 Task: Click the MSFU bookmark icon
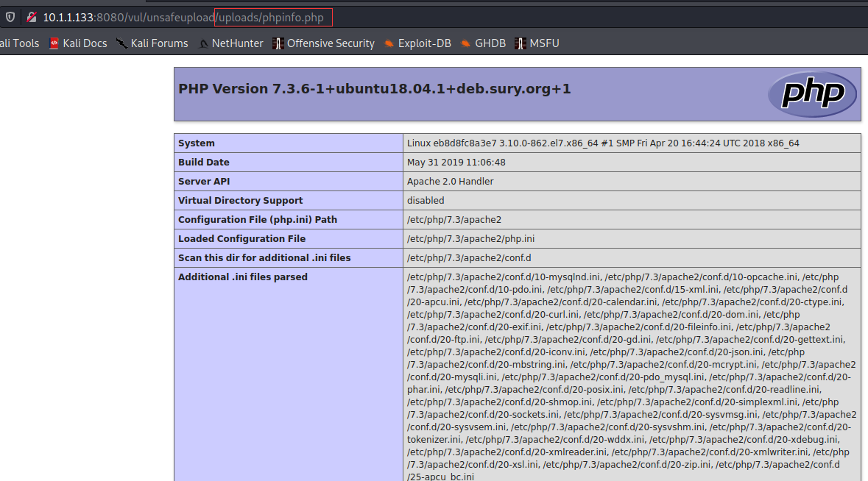pyautogui.click(x=521, y=43)
